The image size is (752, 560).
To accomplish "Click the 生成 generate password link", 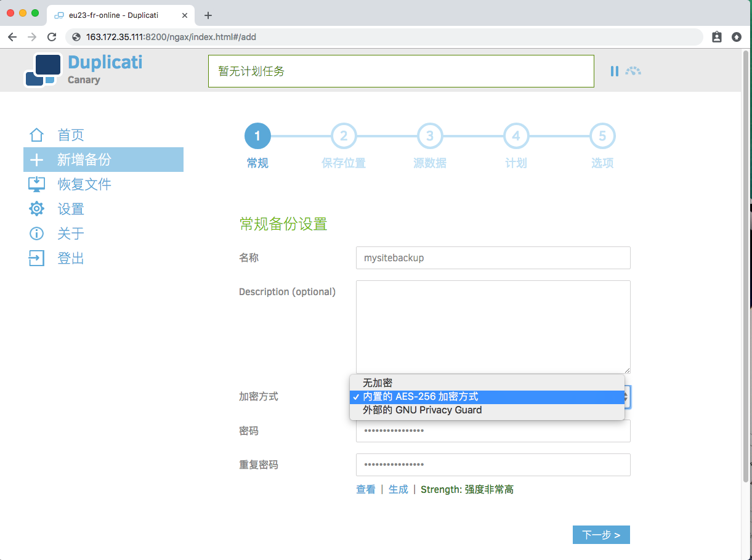I will click(x=398, y=489).
